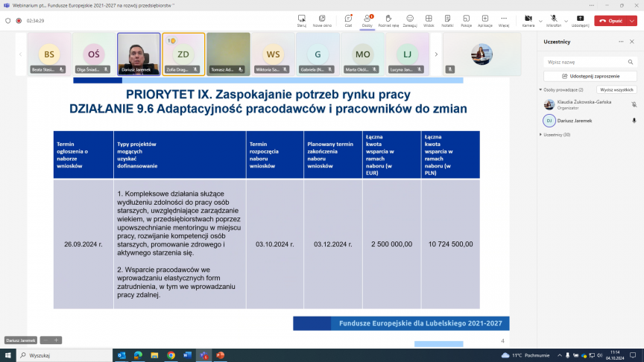Click the shield privacy icon
Screen dimensions: 644x362
tap(7, 21)
